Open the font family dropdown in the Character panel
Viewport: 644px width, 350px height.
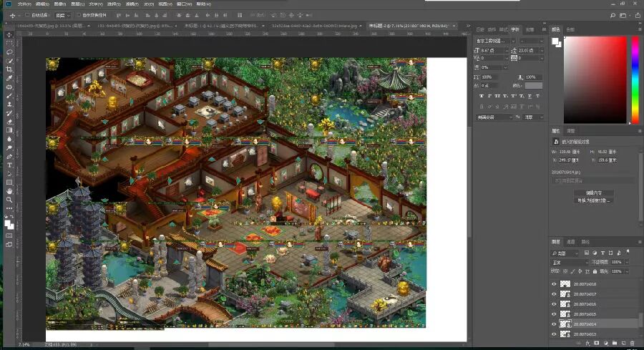coord(495,41)
